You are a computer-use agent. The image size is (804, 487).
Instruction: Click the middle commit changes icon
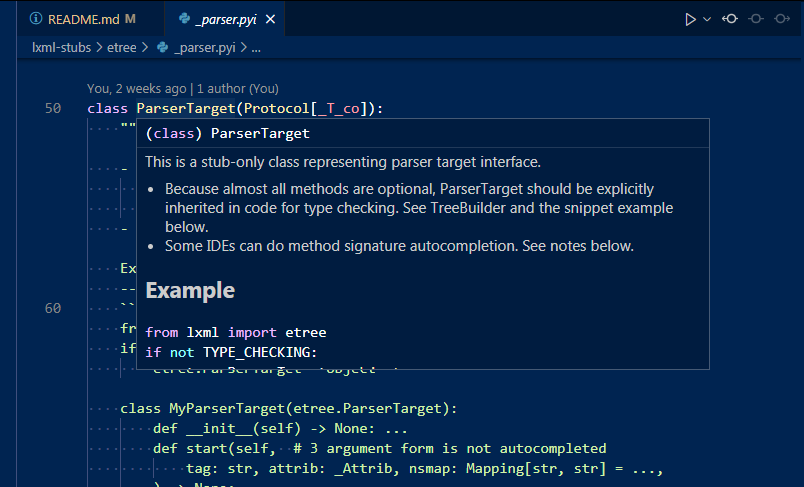[x=757, y=19]
